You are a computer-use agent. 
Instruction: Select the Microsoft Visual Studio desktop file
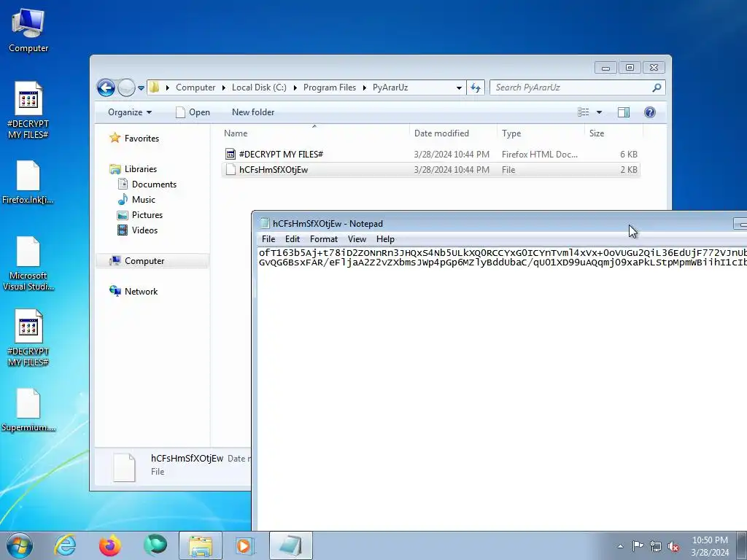[28, 263]
